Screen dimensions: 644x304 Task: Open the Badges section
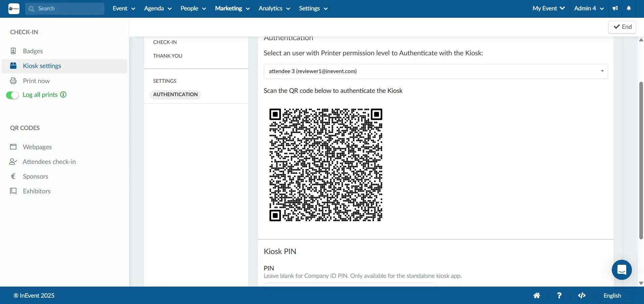pos(33,51)
